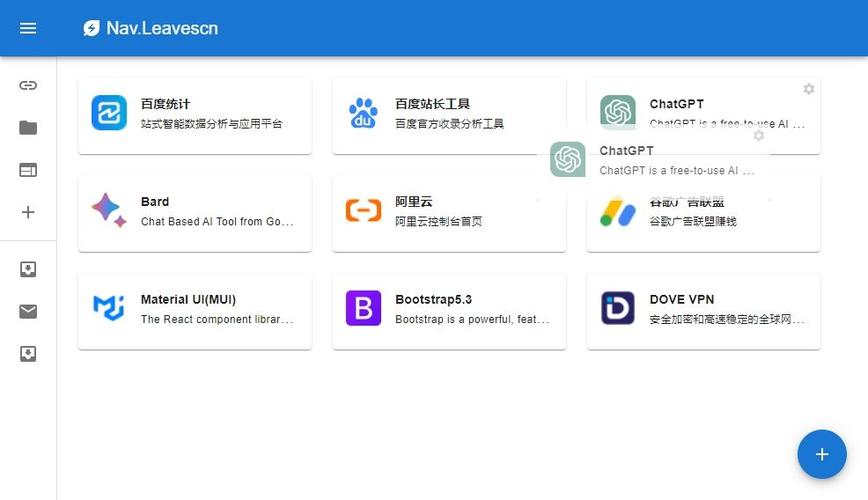Viewport: 868px width, 500px height.
Task: Click the lightning bolt logo icon
Action: pos(91,28)
